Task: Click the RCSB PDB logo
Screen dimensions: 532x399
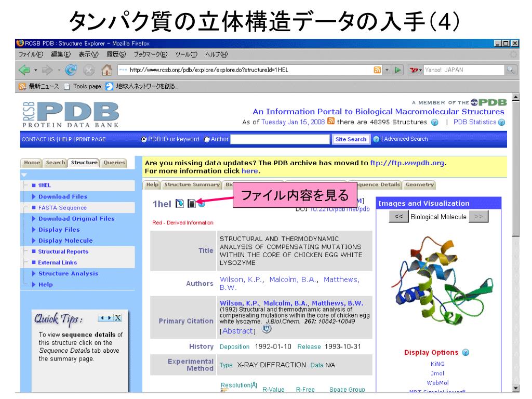Action: coord(71,115)
